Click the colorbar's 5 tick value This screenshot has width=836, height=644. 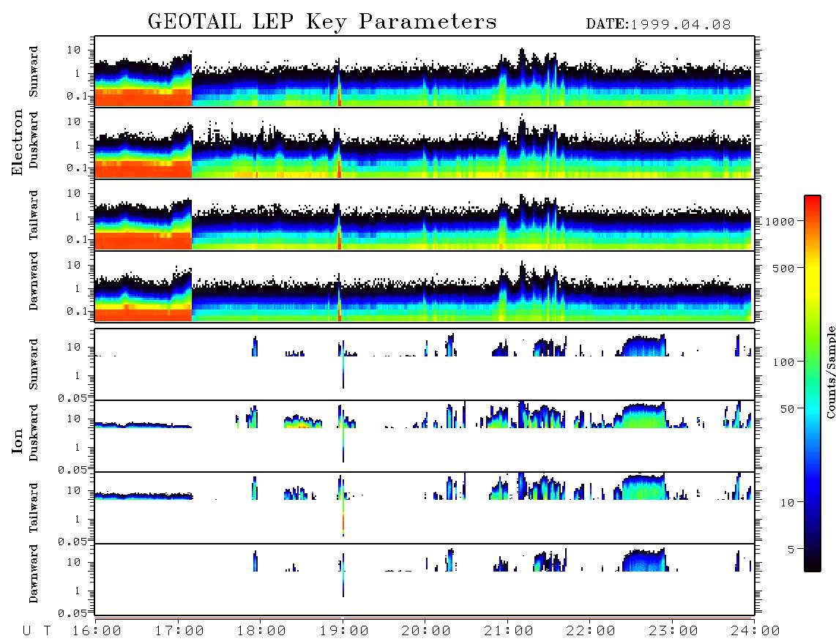pyautogui.click(x=791, y=549)
